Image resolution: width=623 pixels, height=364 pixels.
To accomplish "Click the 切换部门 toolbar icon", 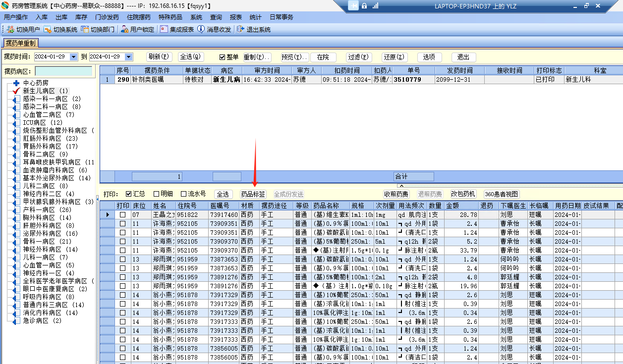I will click(85, 30).
